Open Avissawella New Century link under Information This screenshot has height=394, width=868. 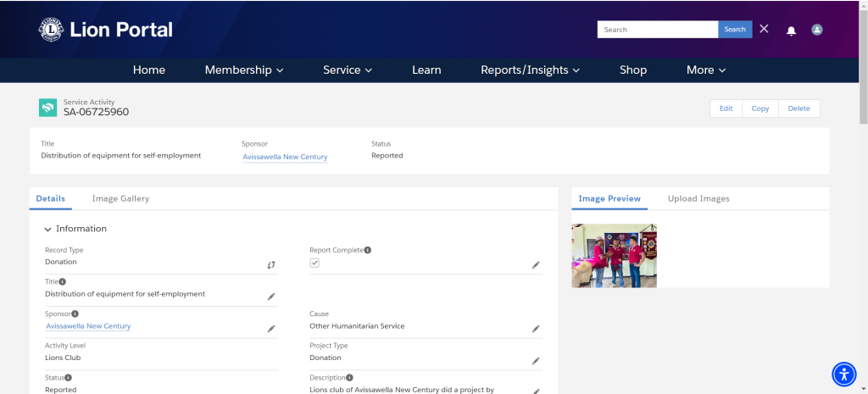click(x=88, y=326)
